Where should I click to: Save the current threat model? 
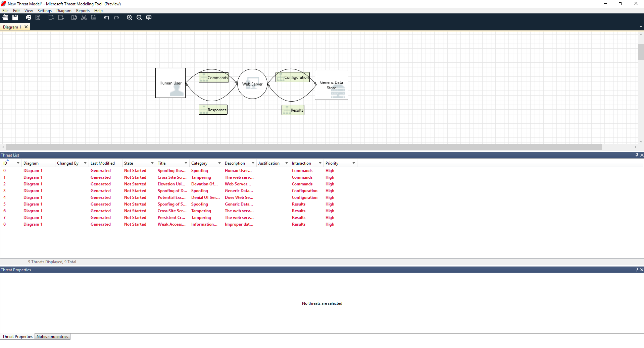[15, 17]
